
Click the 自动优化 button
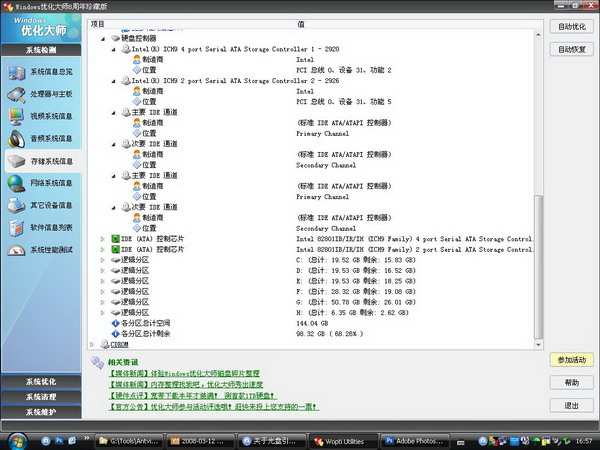pyautogui.click(x=571, y=26)
